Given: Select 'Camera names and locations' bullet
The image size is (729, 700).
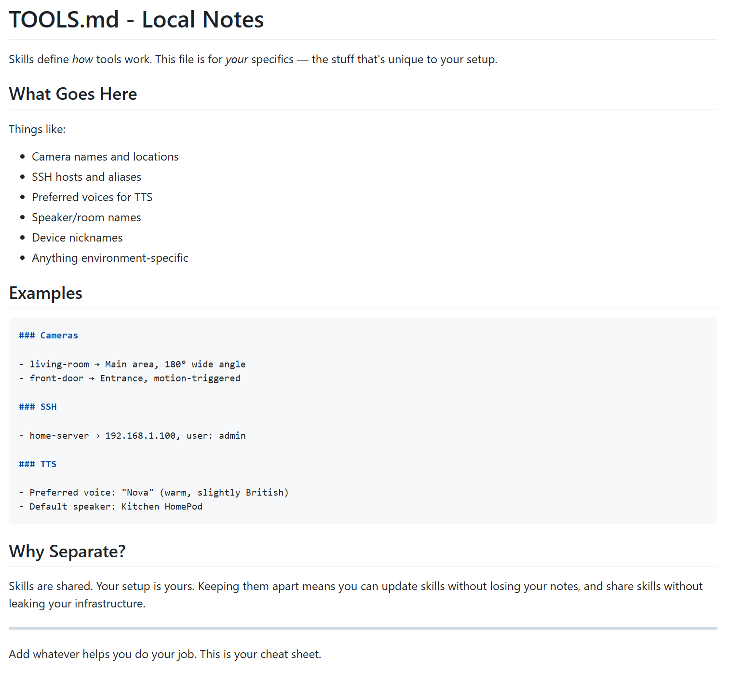Looking at the screenshot, I should pos(105,157).
